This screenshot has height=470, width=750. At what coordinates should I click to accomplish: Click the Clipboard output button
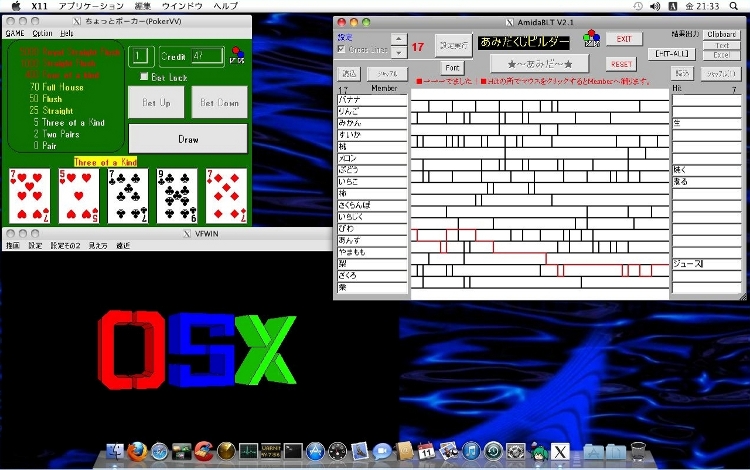tap(722, 34)
